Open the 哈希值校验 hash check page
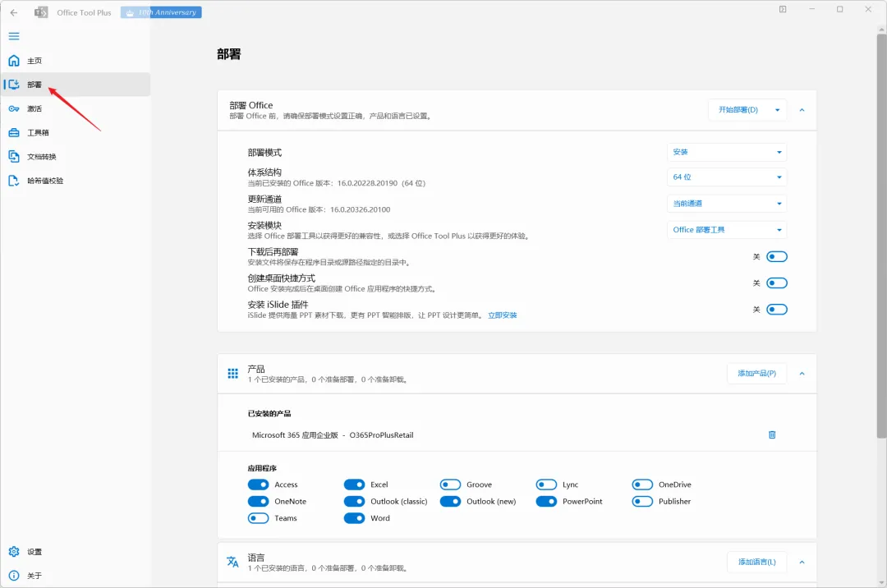 point(76,181)
